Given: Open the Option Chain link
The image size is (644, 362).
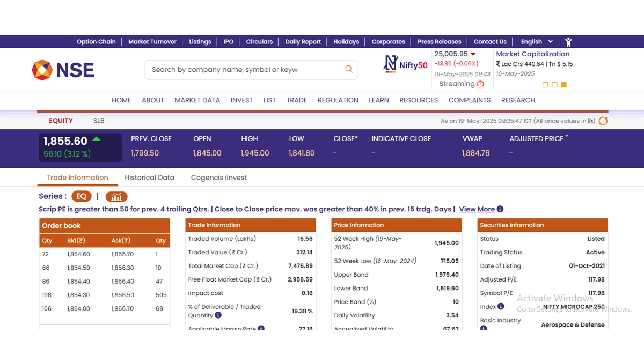Looking at the screenshot, I should 96,42.
